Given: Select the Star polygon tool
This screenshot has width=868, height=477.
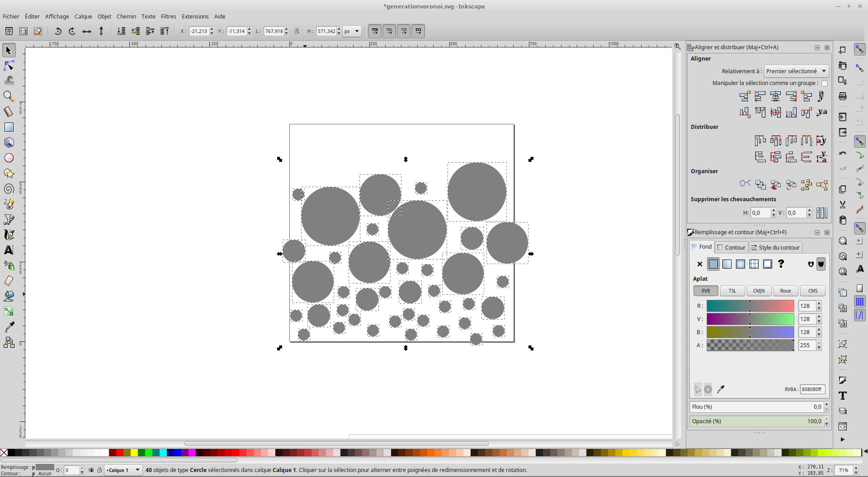Looking at the screenshot, I should pos(9,173).
